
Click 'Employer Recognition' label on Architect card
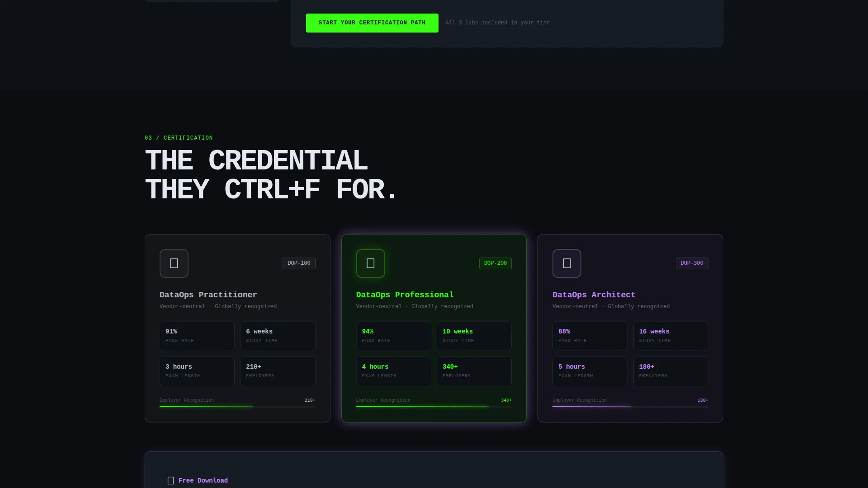580,400
